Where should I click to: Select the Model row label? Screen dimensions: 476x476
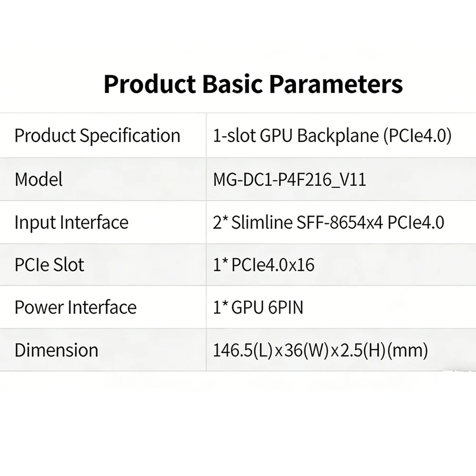pyautogui.click(x=39, y=179)
